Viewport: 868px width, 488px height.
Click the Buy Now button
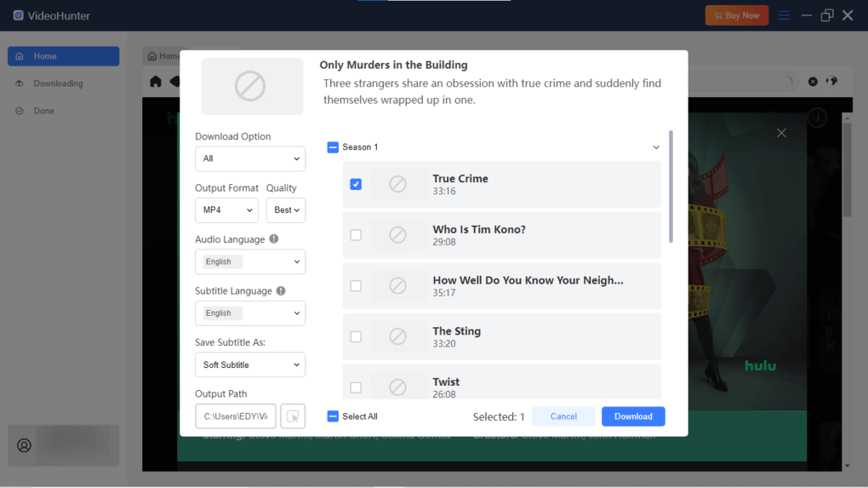click(x=737, y=15)
